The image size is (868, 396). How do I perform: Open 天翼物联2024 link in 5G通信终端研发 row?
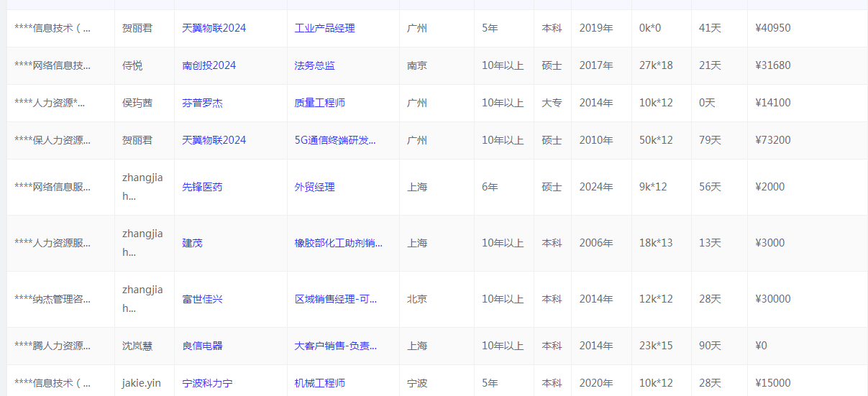tap(214, 140)
